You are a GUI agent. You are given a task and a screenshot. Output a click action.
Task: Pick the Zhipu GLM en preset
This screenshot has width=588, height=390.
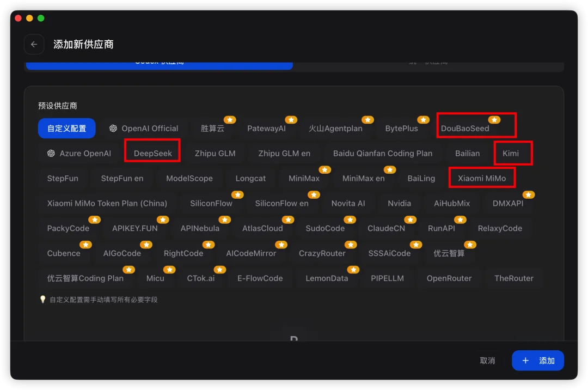pyautogui.click(x=284, y=154)
